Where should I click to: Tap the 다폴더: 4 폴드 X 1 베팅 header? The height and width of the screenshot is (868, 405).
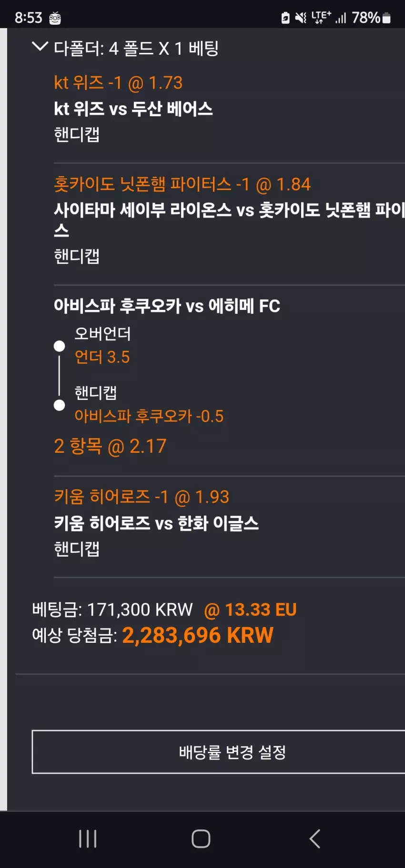[136, 48]
